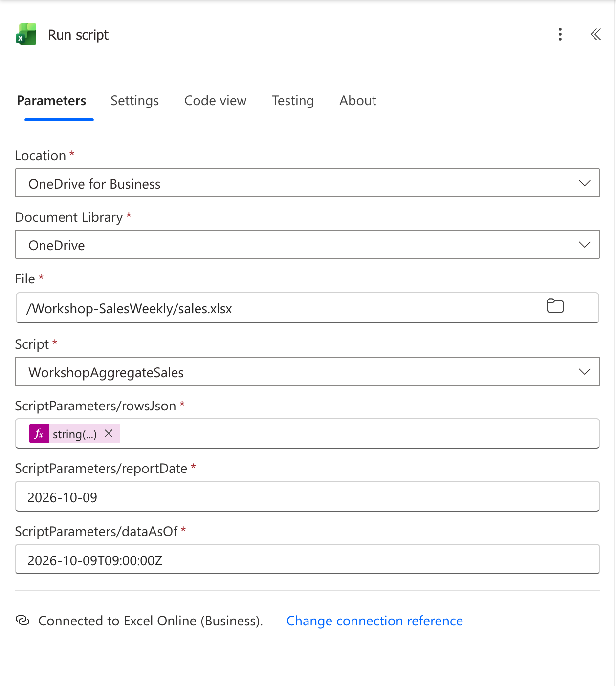Click Change connection reference link
Screen dimensions: 616x686
[x=374, y=621]
